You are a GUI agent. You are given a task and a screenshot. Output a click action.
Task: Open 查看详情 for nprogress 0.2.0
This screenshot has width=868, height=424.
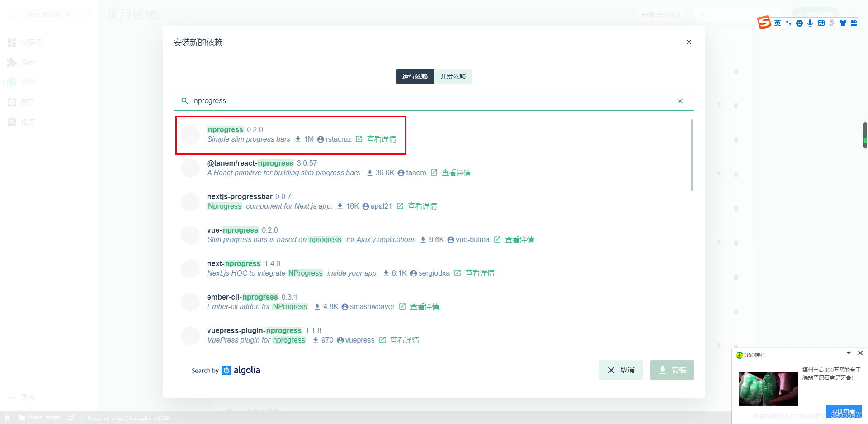pos(381,139)
